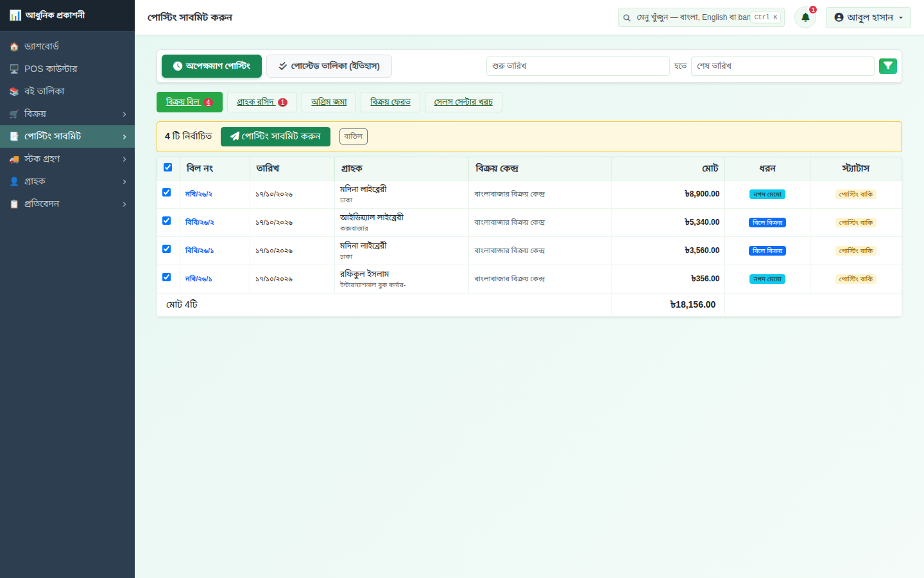Click the বিক্রয় cart icon in sidebar
924x578 pixels.
point(14,114)
